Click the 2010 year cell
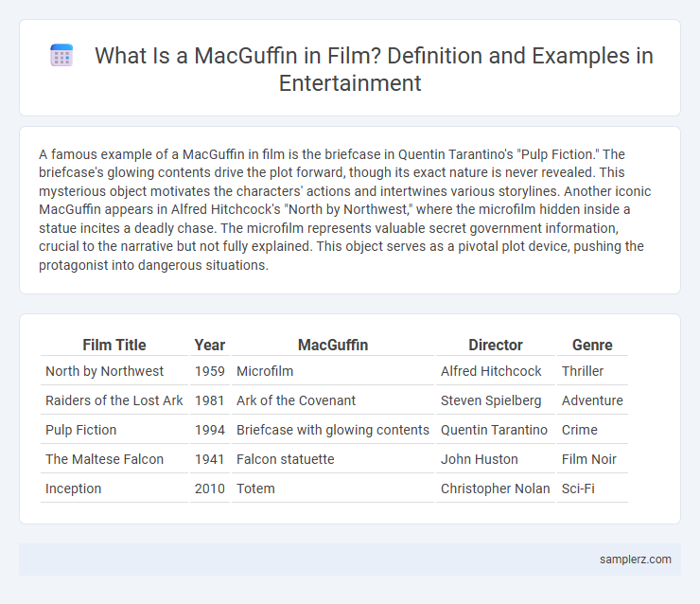Viewport: 700px width, 604px height. 210,489
